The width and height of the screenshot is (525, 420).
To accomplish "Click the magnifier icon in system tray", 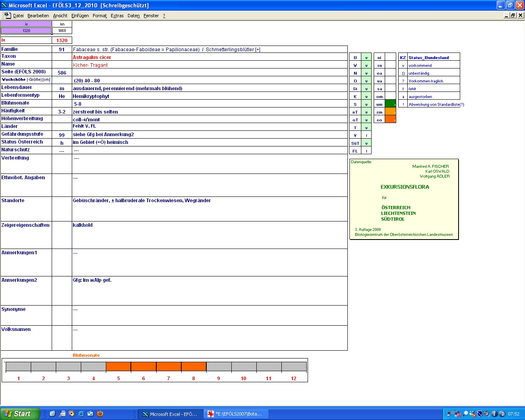I will pos(465,414).
